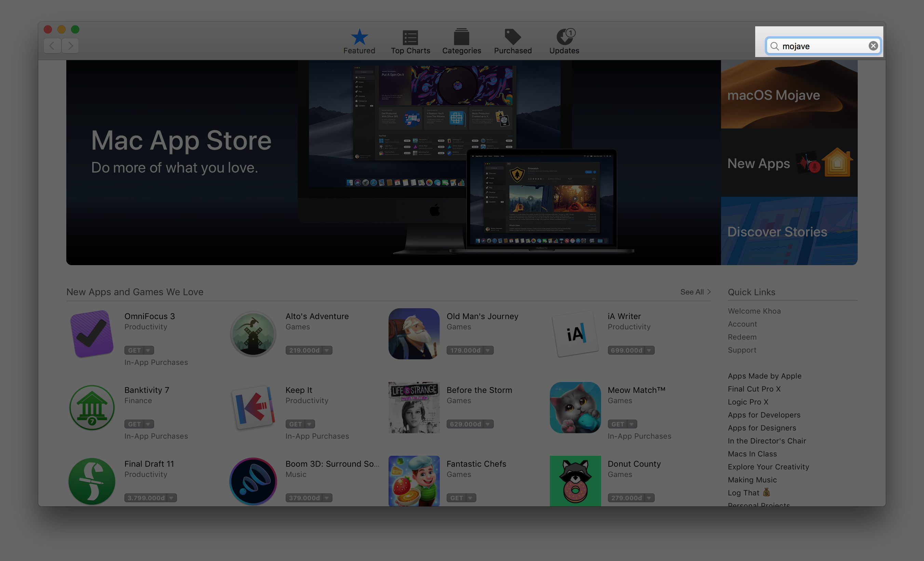Open the Fantastic Chefs app icon
Image resolution: width=924 pixels, height=561 pixels.
414,481
